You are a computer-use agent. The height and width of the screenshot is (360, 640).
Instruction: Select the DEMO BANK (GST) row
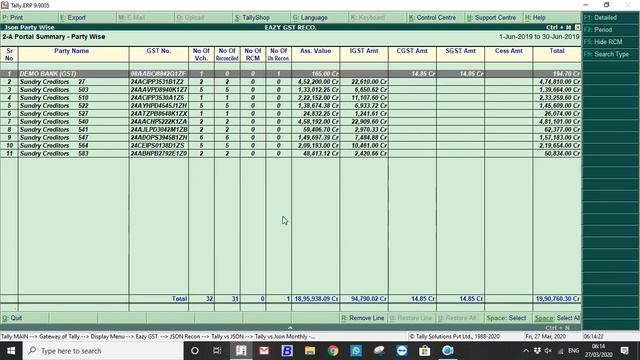(290, 73)
